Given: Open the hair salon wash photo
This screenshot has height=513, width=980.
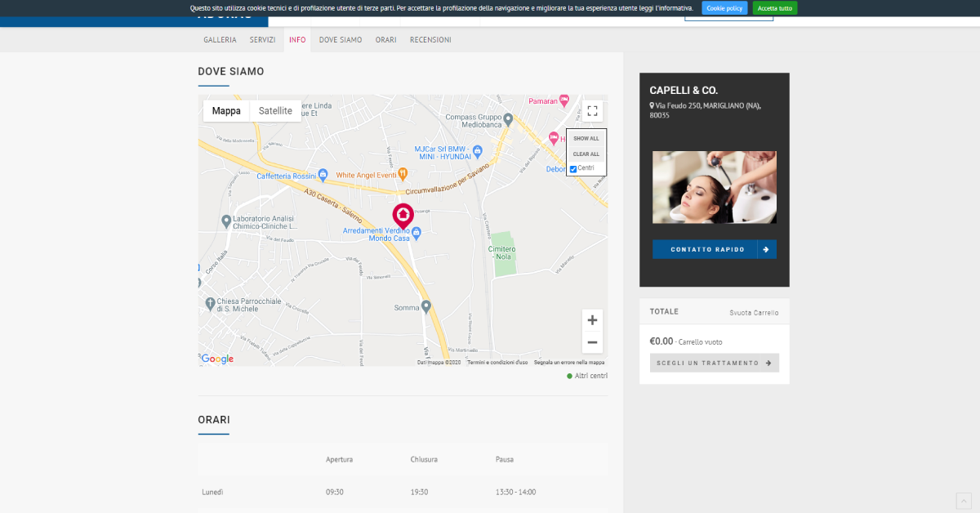Looking at the screenshot, I should [715, 187].
